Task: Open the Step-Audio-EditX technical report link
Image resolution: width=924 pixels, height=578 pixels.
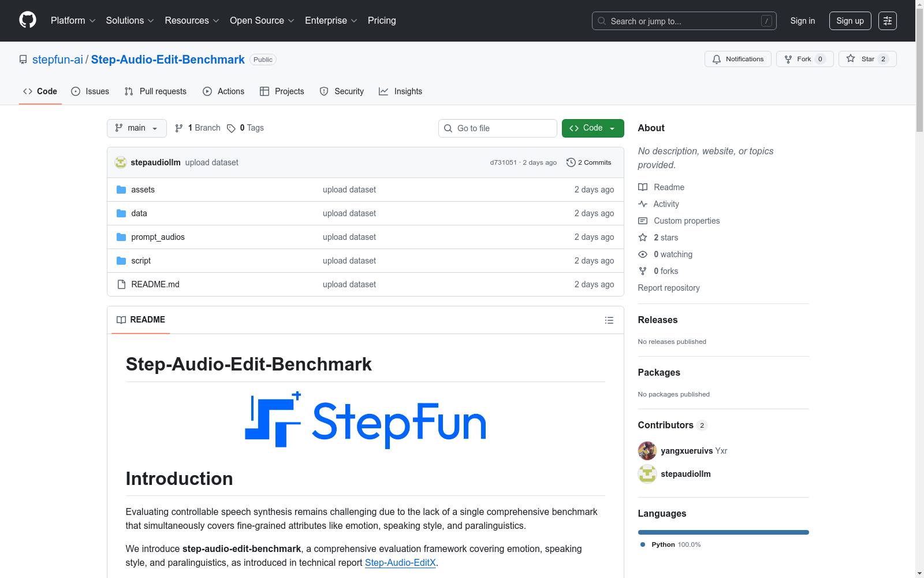Action: 400,562
